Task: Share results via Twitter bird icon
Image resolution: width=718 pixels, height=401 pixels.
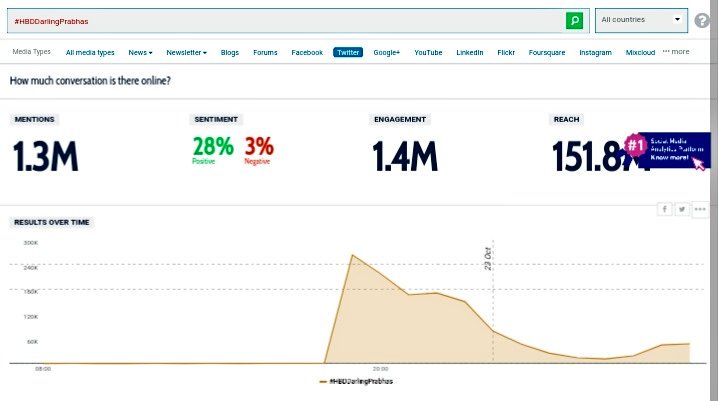Action: [682, 209]
